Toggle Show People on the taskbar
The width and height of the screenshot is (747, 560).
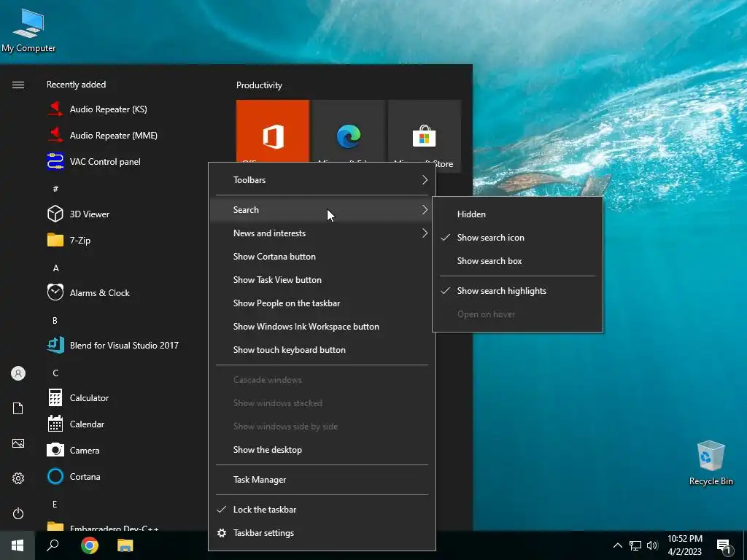pyautogui.click(x=322, y=303)
